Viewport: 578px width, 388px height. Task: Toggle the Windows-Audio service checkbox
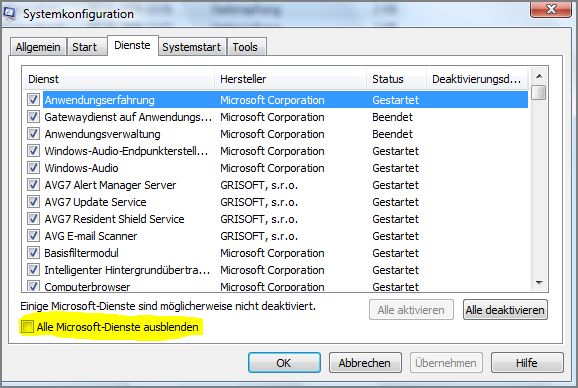(34, 167)
